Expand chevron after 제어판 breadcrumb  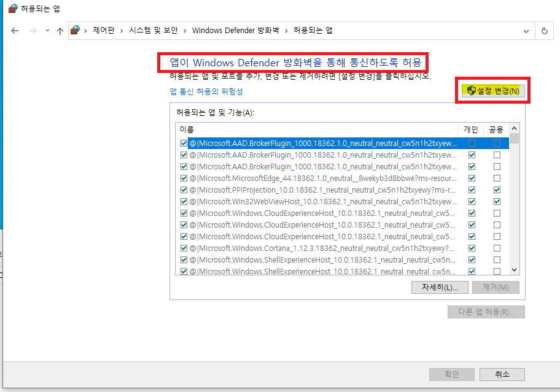coord(122,31)
